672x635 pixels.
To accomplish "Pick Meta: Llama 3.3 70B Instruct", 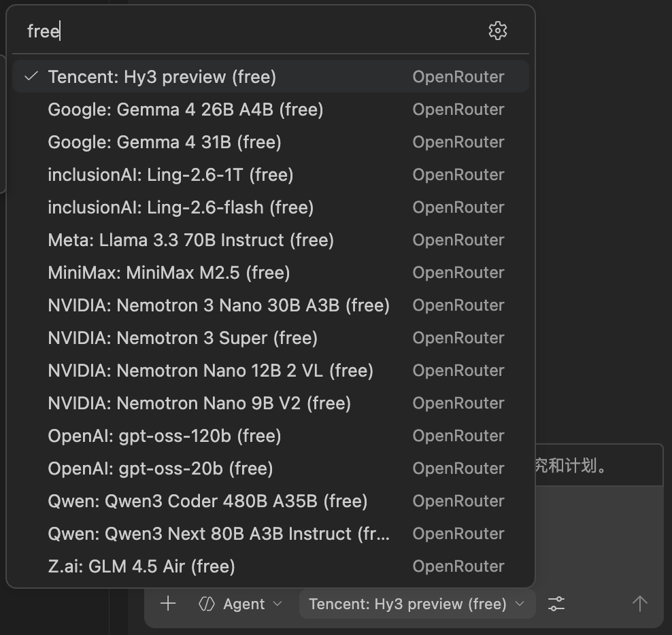I will pos(190,240).
